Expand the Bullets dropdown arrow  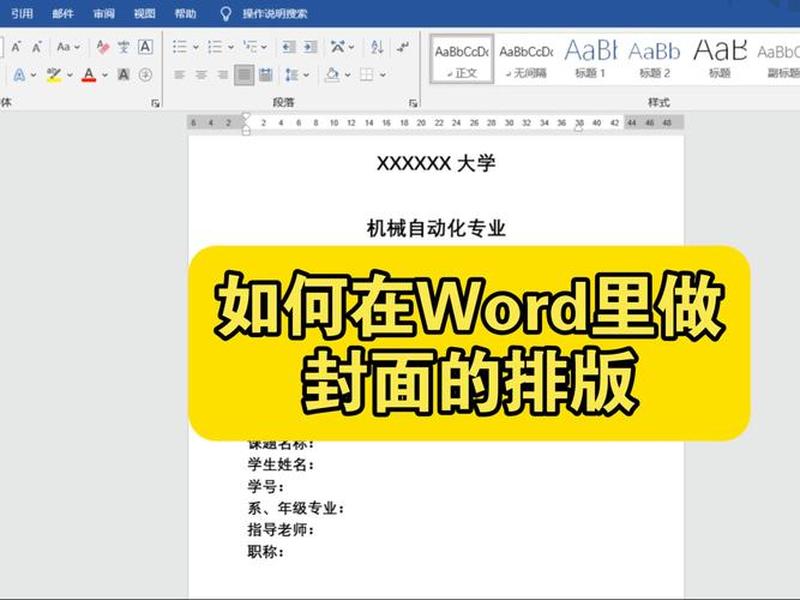195,47
